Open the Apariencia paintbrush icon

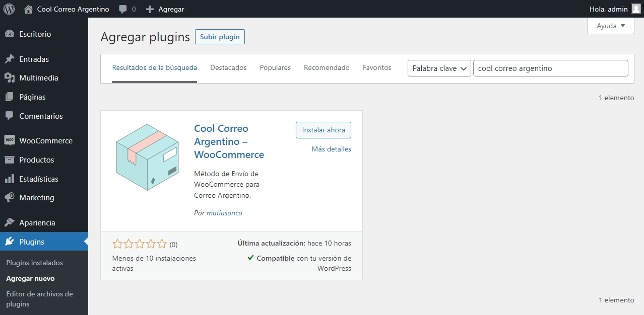[x=9, y=223]
